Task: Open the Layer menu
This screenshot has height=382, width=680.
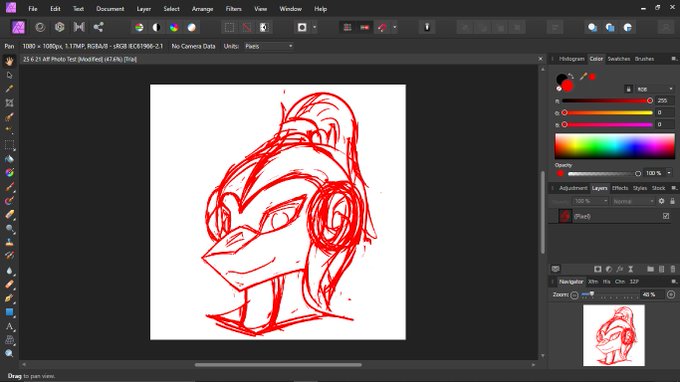Action: [x=144, y=9]
